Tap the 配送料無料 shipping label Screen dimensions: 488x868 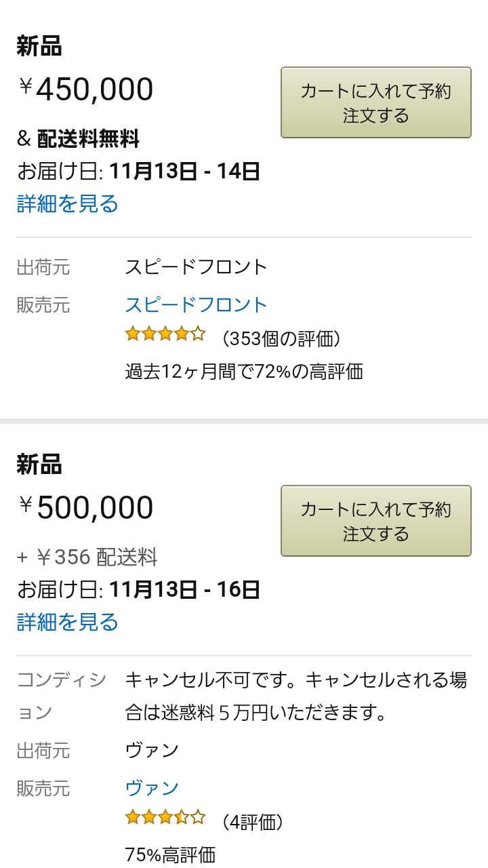(x=88, y=139)
